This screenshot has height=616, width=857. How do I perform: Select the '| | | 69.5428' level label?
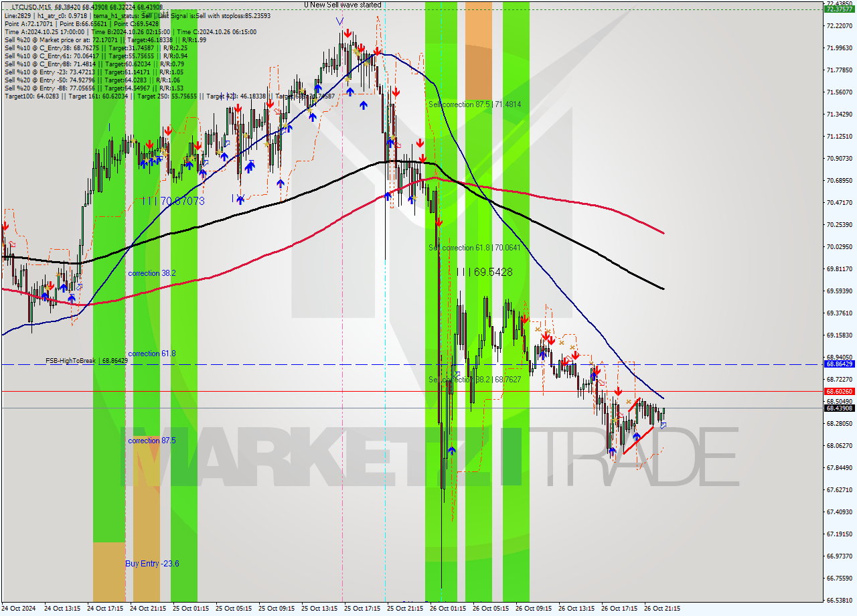point(484,272)
